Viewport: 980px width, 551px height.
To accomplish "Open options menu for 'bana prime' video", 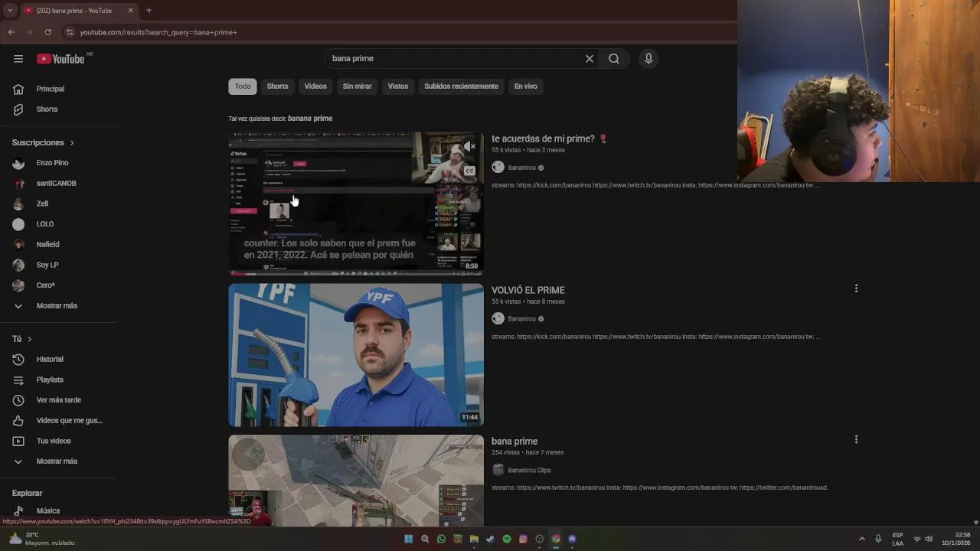I will (856, 439).
